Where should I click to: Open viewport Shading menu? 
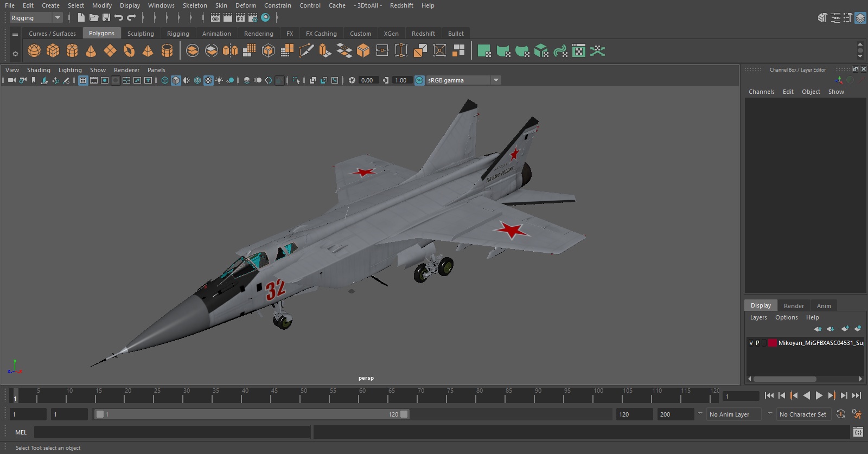(x=39, y=70)
